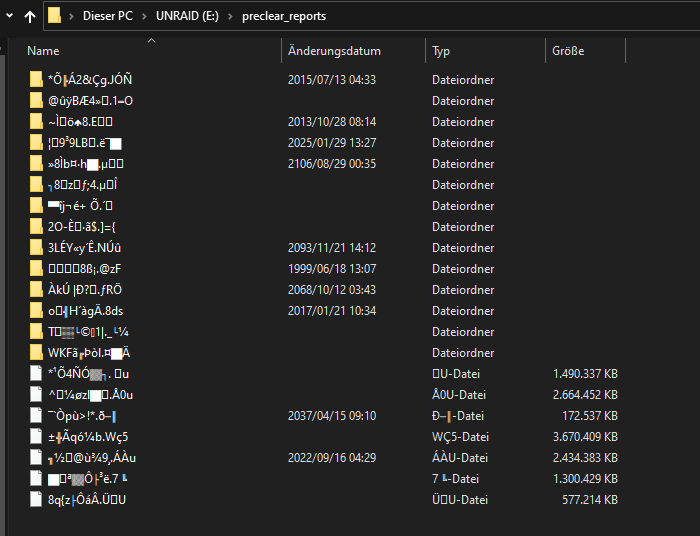Image resolution: width=700 pixels, height=536 pixels.
Task: Click folder icon dated 2013/10/28 08:14
Action: click(36, 121)
